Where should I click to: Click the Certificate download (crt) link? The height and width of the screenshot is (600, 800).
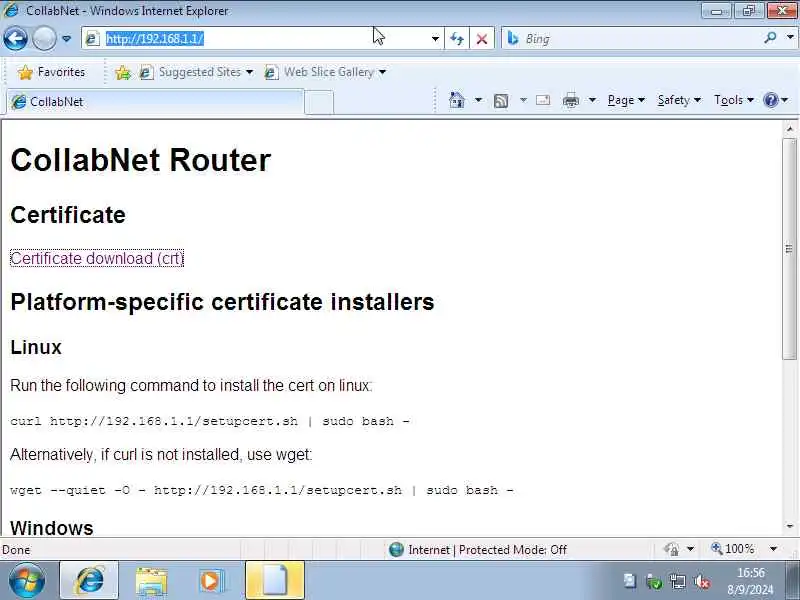97,258
